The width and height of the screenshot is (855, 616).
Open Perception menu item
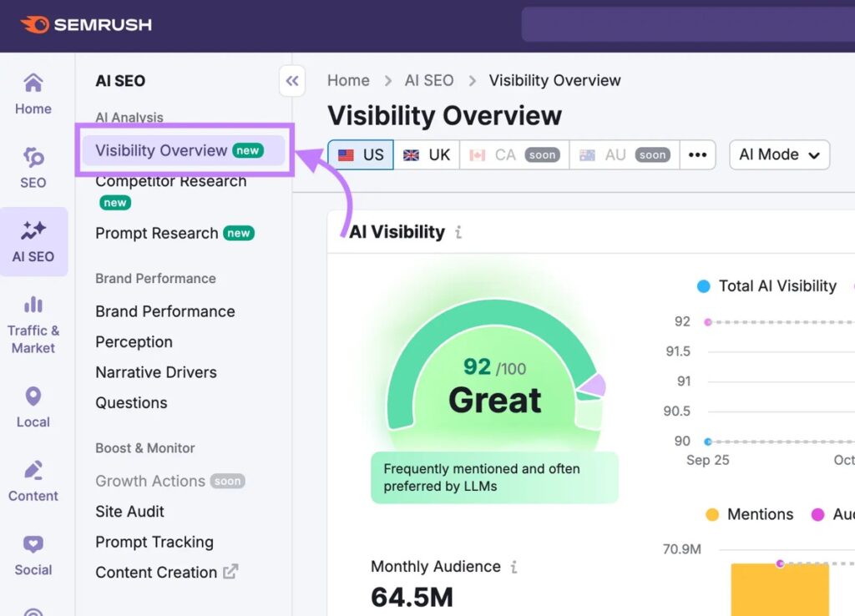[134, 341]
